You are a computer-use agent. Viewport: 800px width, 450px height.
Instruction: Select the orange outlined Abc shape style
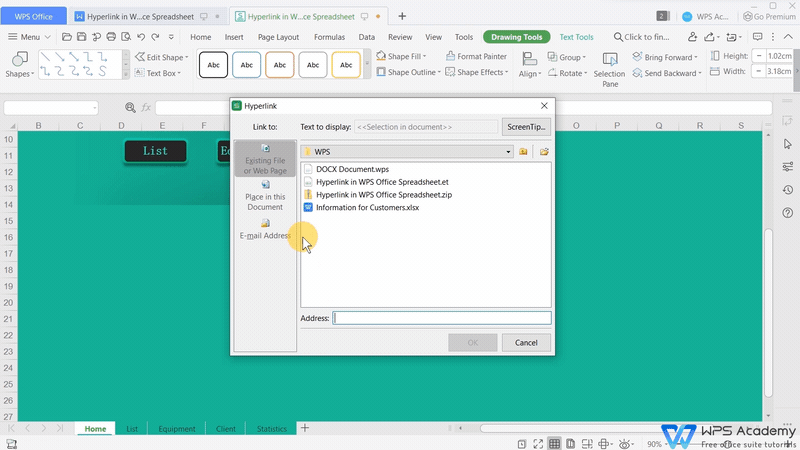[280, 65]
